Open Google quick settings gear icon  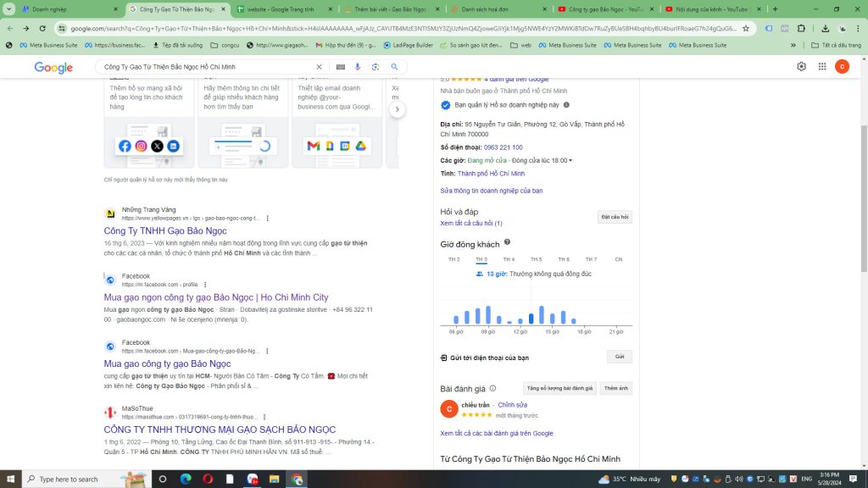coord(801,67)
